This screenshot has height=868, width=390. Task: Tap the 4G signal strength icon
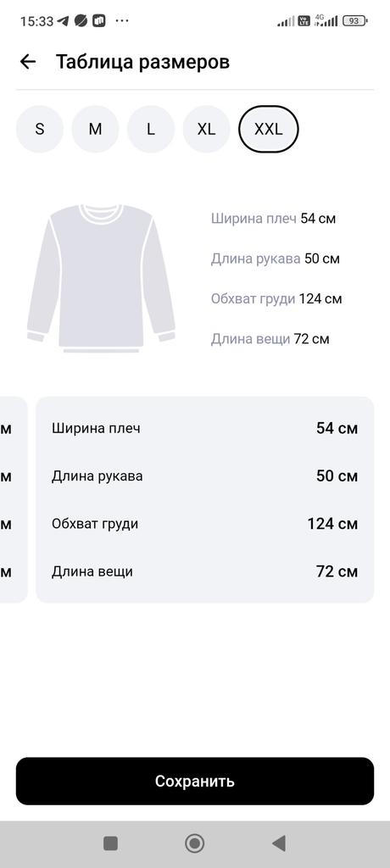[x=326, y=20]
